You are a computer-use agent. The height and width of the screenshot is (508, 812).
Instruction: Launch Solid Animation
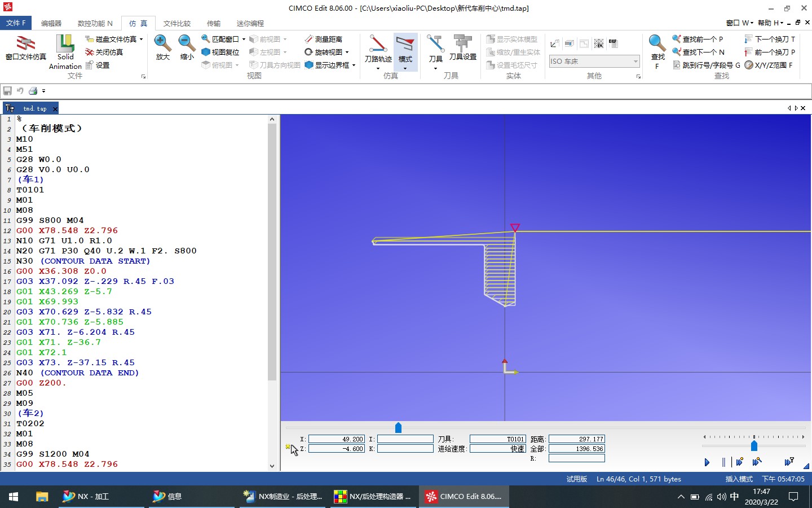tap(65, 51)
